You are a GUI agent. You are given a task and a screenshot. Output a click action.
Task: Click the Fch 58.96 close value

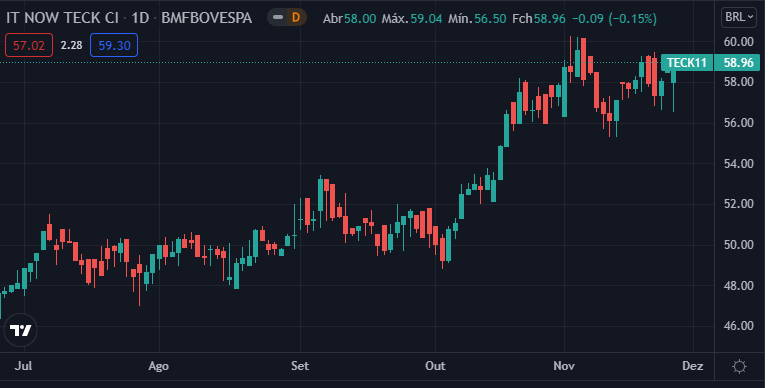539,19
